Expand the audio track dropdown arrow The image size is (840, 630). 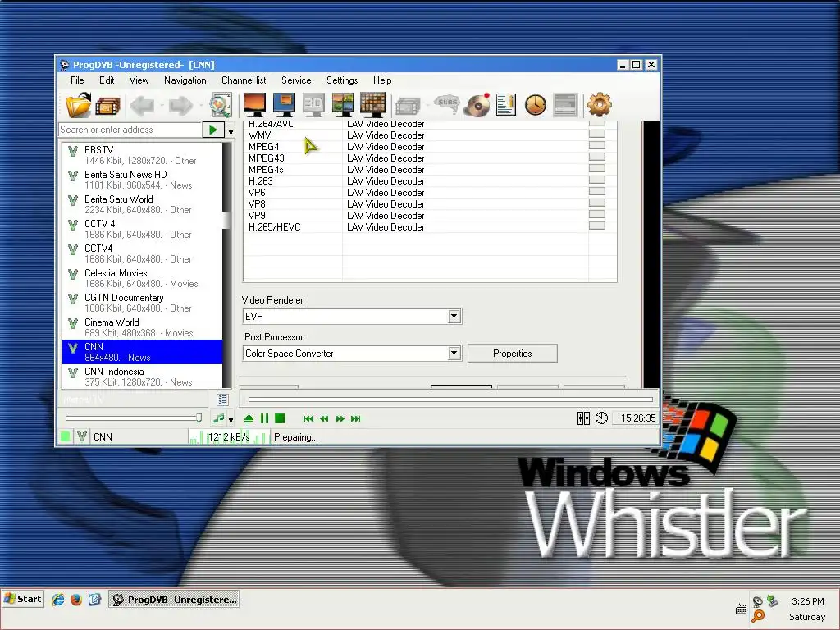[231, 420]
